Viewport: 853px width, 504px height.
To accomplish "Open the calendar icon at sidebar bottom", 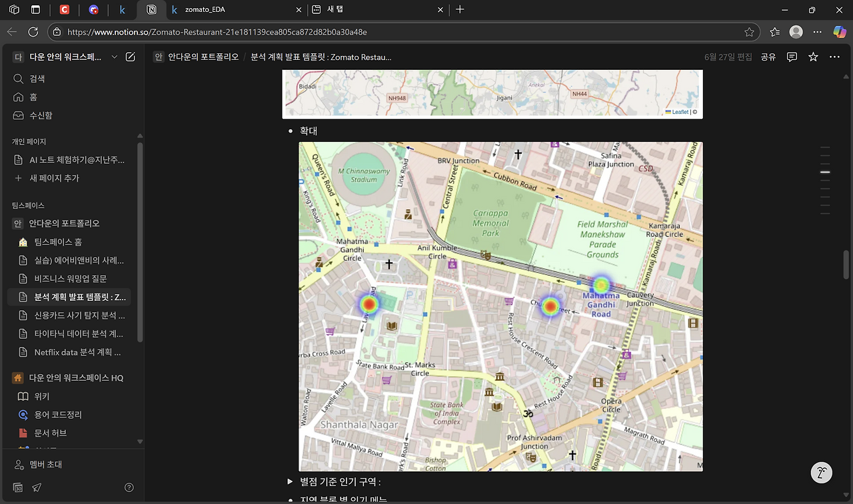I will (18, 487).
